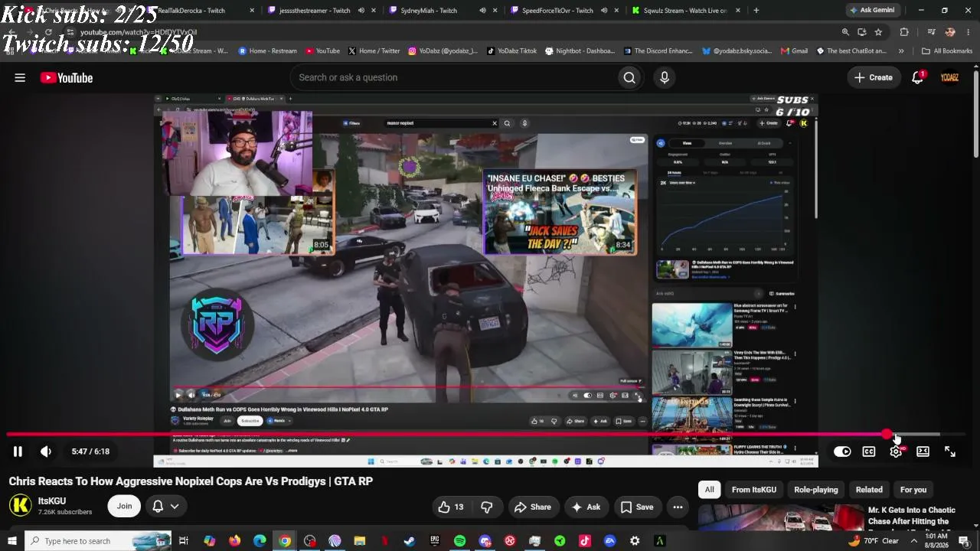The width and height of the screenshot is (980, 551).
Task: Dislike the video
Action: [487, 507]
